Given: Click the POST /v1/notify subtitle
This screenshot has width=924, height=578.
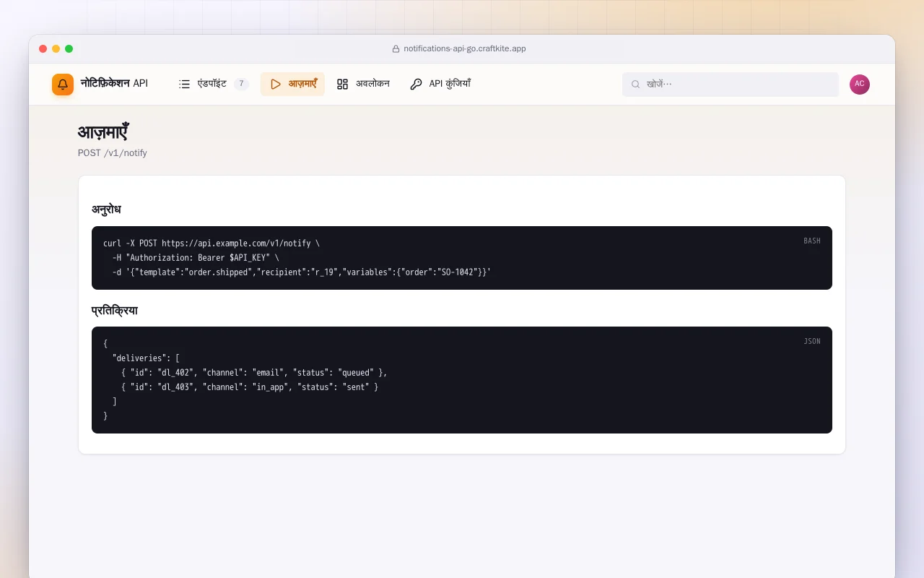Looking at the screenshot, I should 113,153.
